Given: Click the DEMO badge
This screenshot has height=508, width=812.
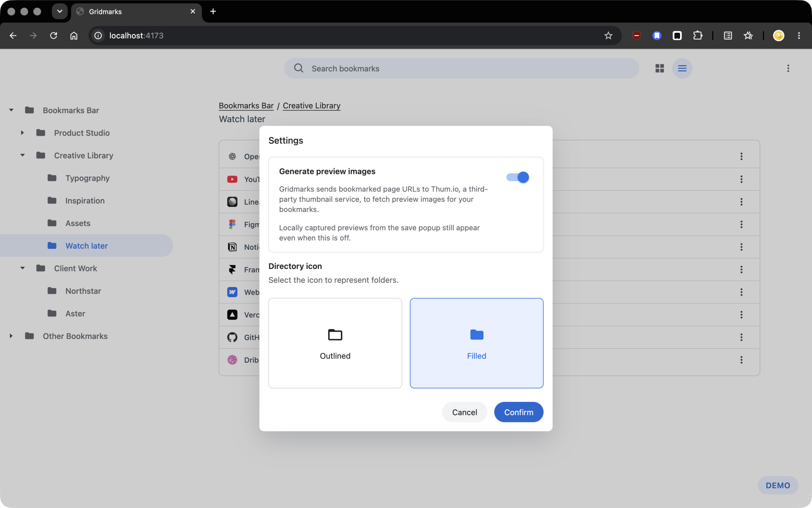Looking at the screenshot, I should (778, 485).
